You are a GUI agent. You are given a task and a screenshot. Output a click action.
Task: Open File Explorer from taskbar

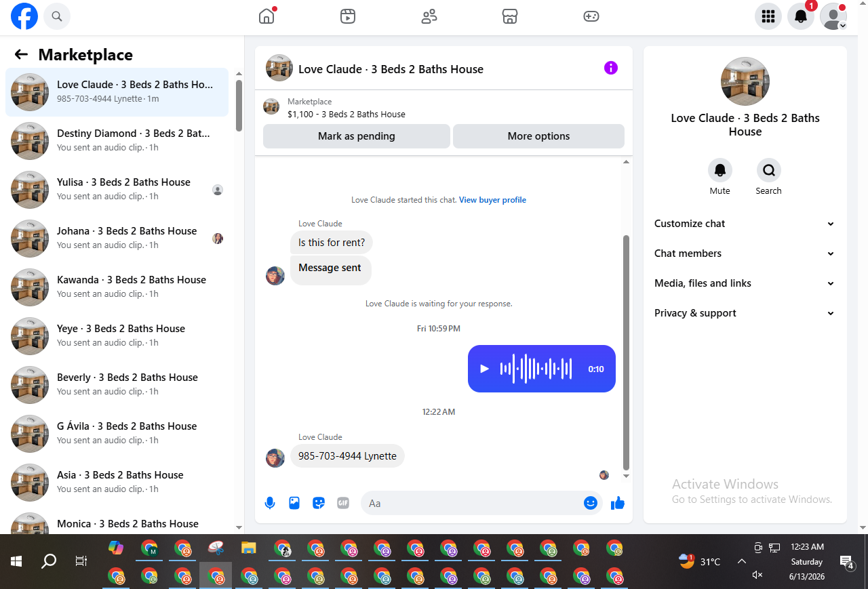(249, 548)
